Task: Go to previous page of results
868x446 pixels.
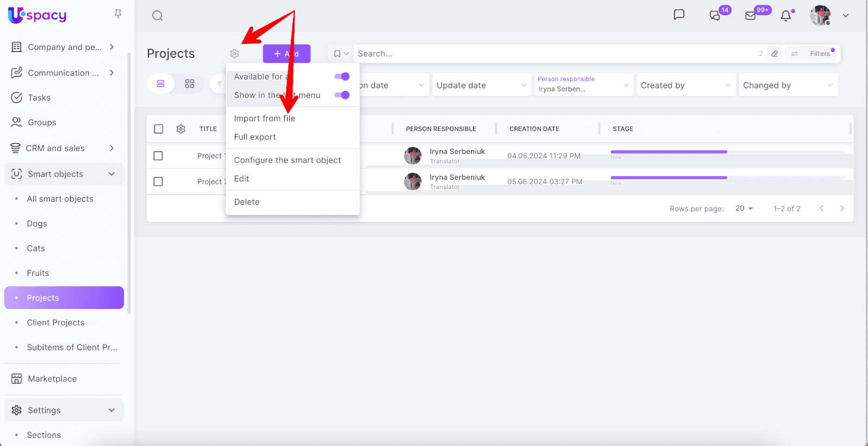Action: 821,209
